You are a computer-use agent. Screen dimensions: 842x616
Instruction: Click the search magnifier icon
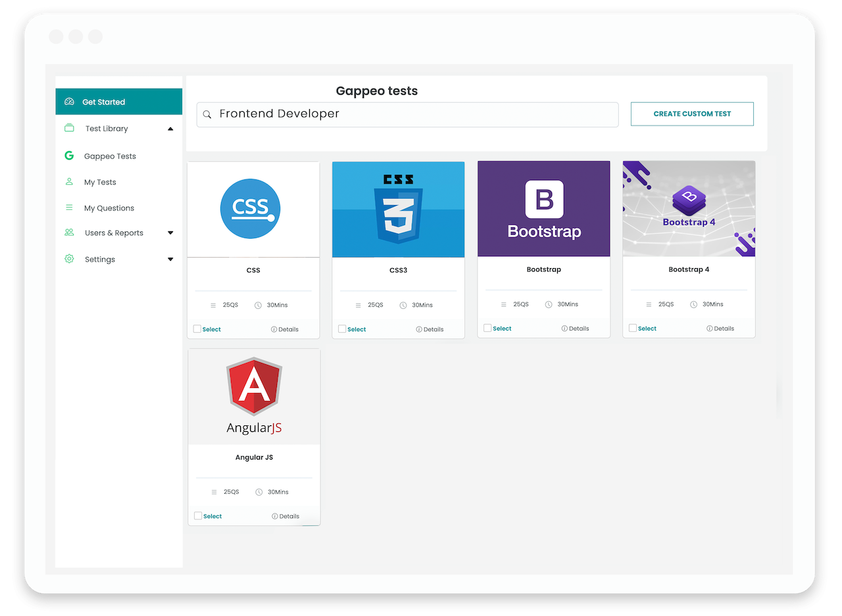pyautogui.click(x=207, y=114)
